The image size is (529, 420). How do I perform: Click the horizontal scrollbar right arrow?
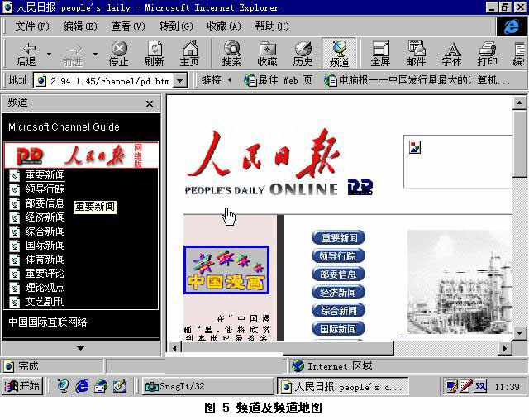(x=505, y=348)
